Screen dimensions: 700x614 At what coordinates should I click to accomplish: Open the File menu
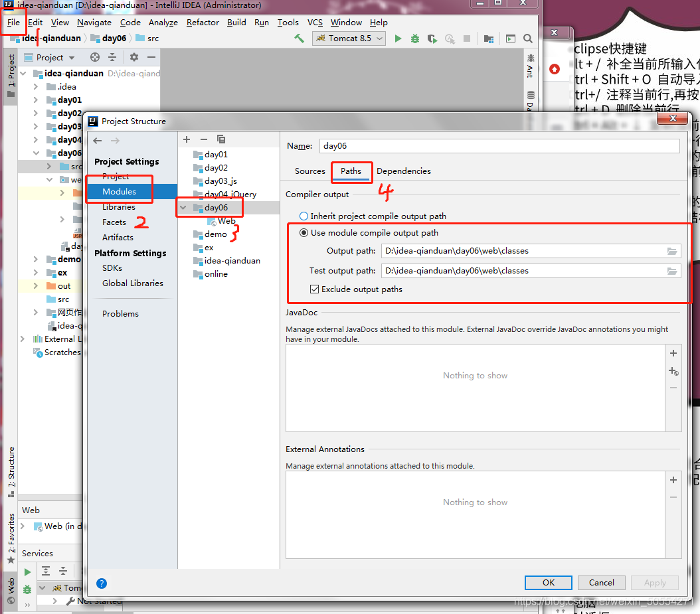[x=13, y=23]
